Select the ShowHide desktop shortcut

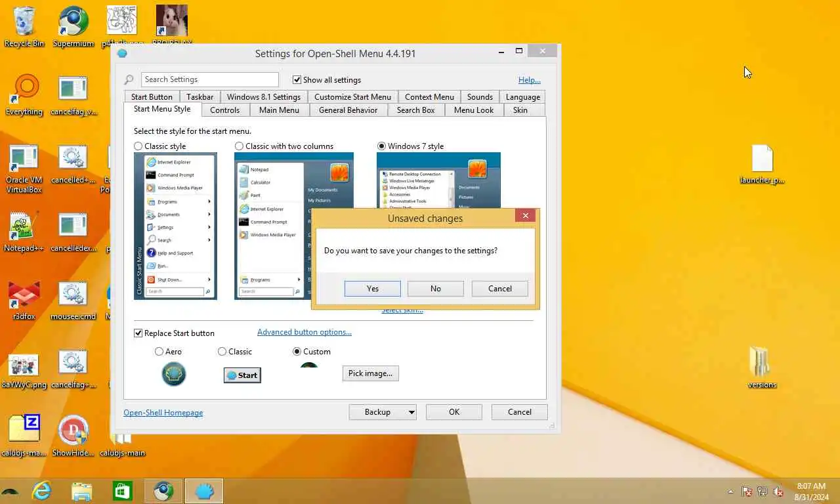(73, 436)
